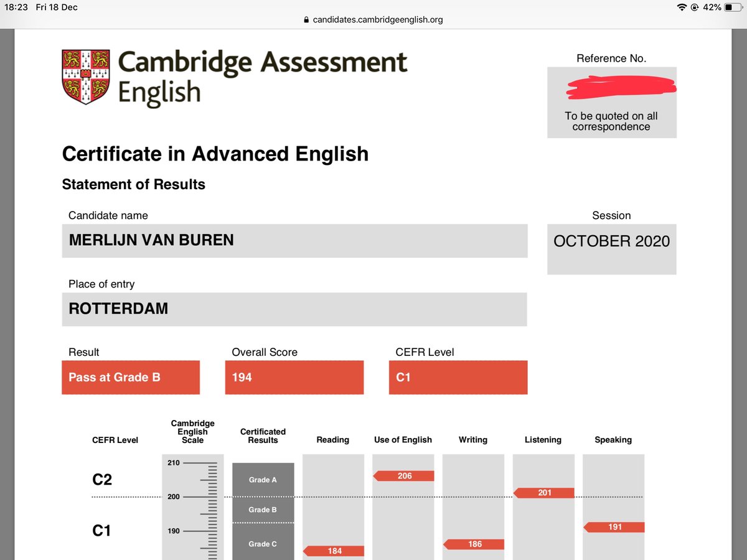Click the Writing column header

coord(473,440)
